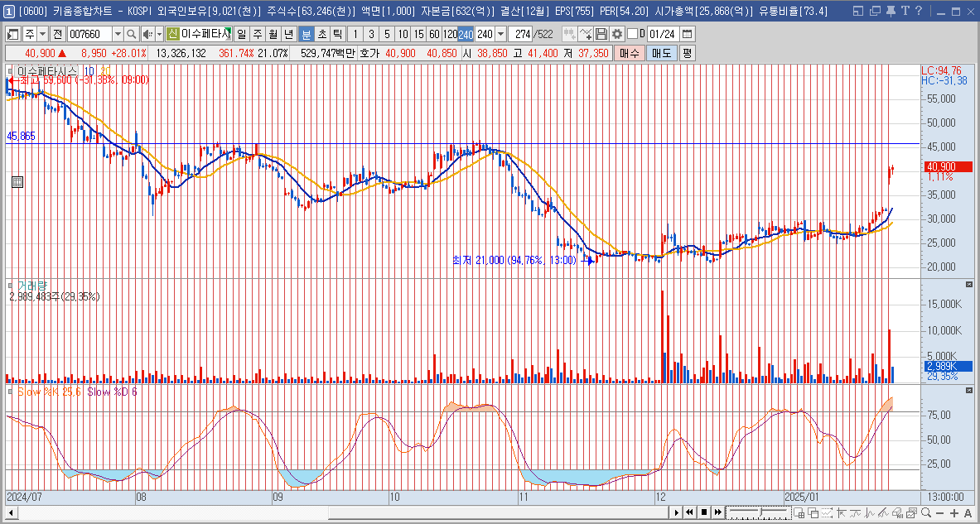Save chart settings with floppy disk icon
Screen dimensions: 980x524
(601, 34)
